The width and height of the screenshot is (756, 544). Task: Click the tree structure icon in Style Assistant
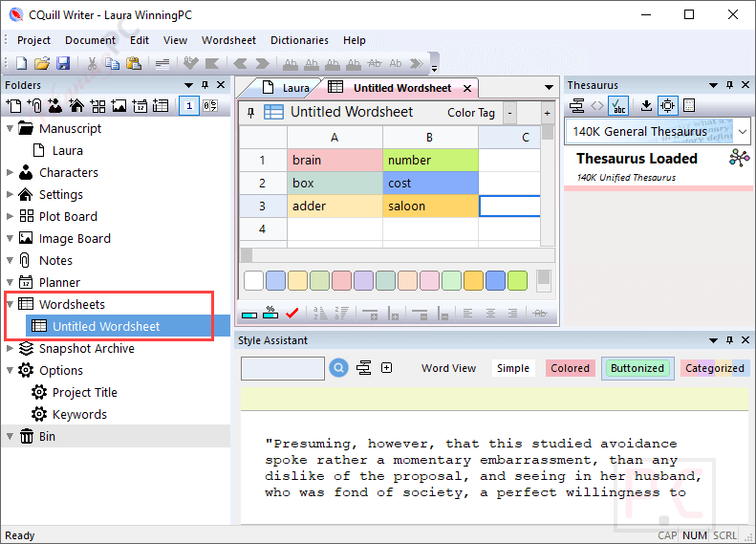[363, 368]
